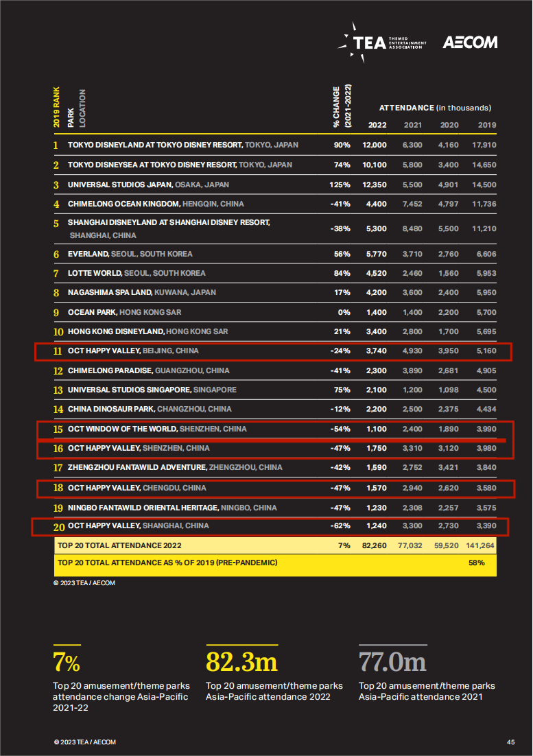The height and width of the screenshot is (756, 533).
Task: Click the 2021 attendance column header
Action: click(x=412, y=125)
